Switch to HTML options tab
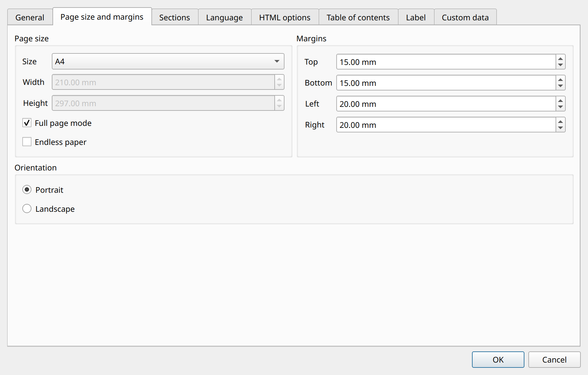This screenshot has height=375, width=588. pyautogui.click(x=285, y=17)
